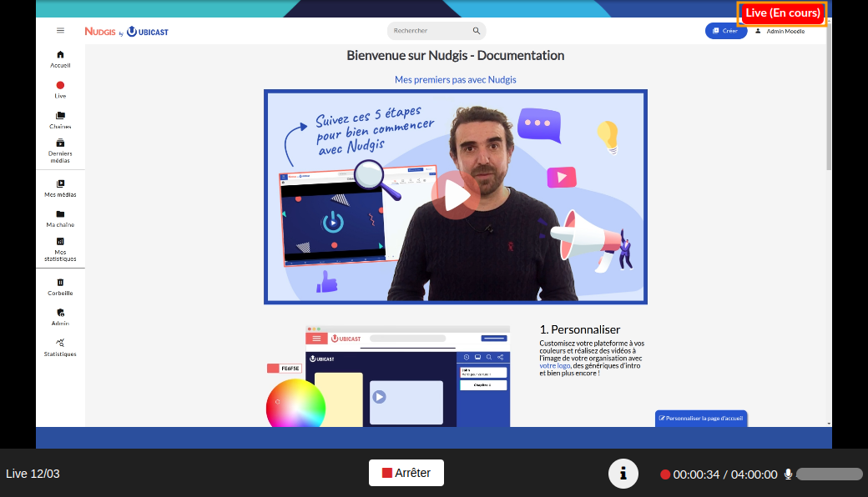
Task: Follow the votre logo link
Action: coord(555,365)
